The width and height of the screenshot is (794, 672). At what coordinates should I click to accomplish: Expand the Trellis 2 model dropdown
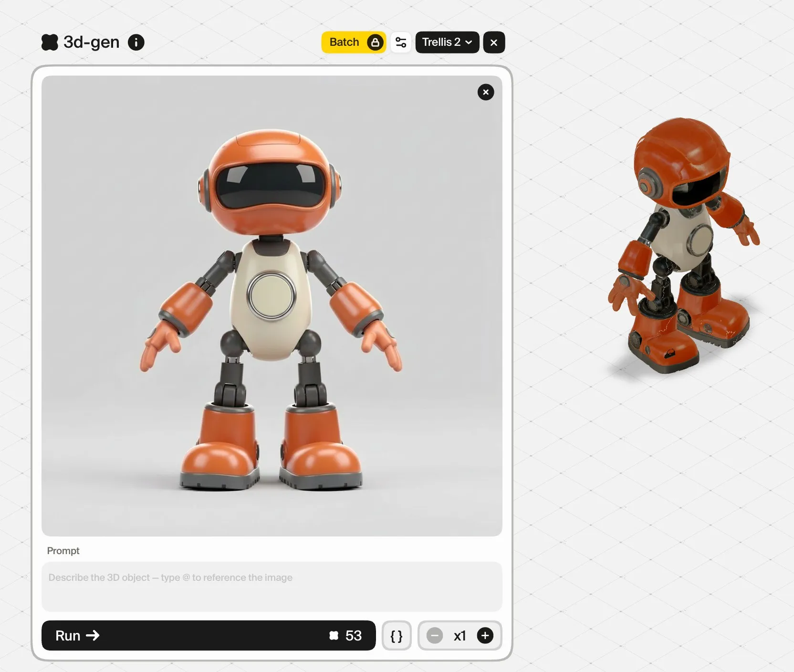[447, 42]
